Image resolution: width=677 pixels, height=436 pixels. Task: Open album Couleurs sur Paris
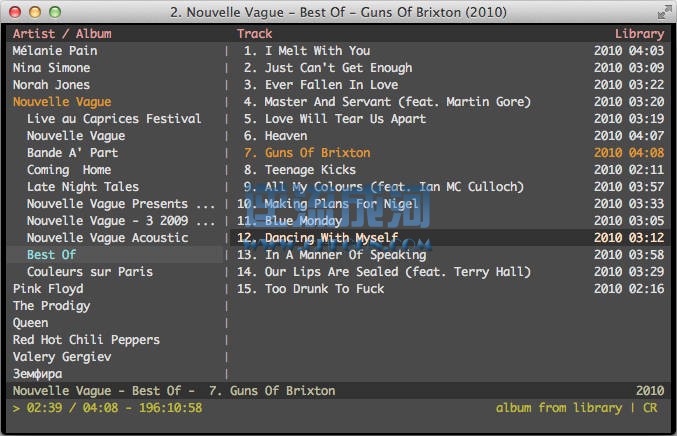coord(90,272)
